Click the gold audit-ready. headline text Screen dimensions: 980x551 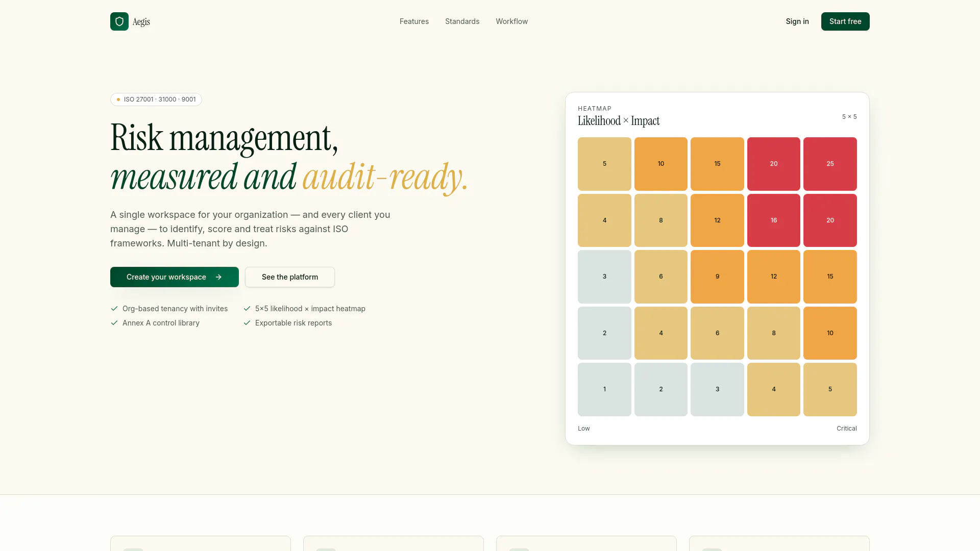coord(385,177)
